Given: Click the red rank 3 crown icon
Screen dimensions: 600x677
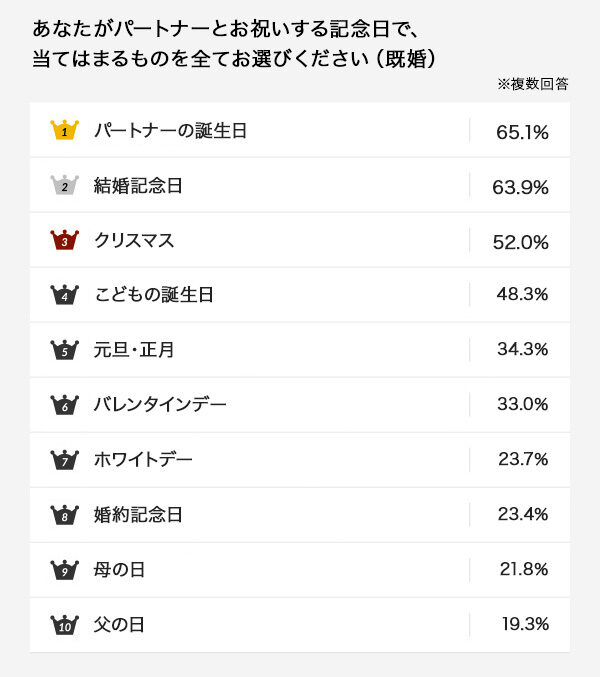Looking at the screenshot, I should pyautogui.click(x=64, y=240).
